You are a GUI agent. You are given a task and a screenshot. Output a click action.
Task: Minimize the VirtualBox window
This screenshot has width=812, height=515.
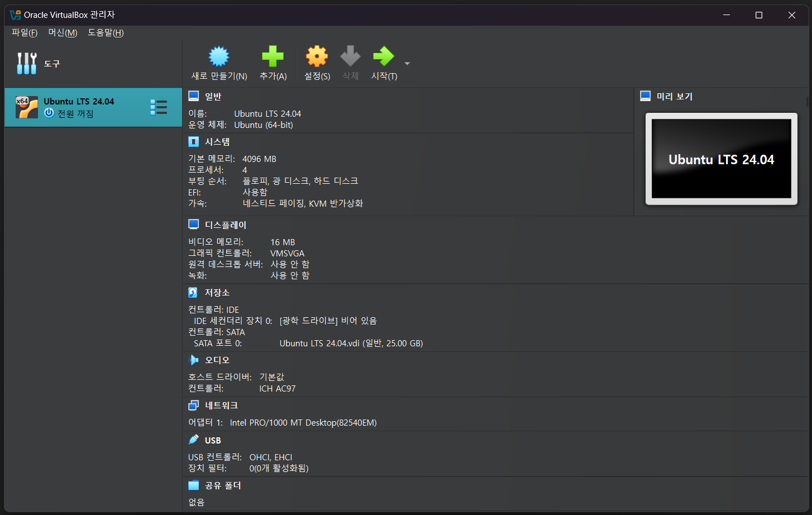pyautogui.click(x=727, y=15)
